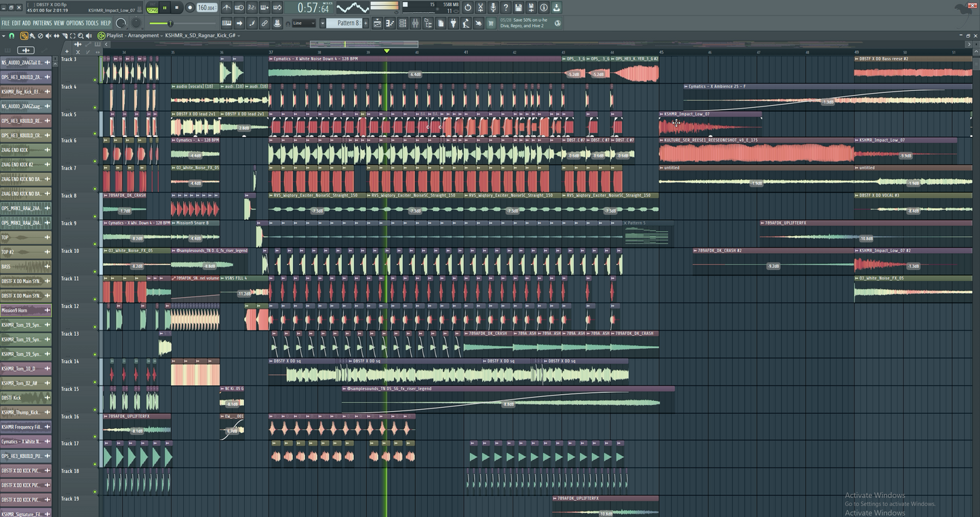Screen dimensions: 980x517
Task: Click the Track 9 label
Action: [x=69, y=223]
